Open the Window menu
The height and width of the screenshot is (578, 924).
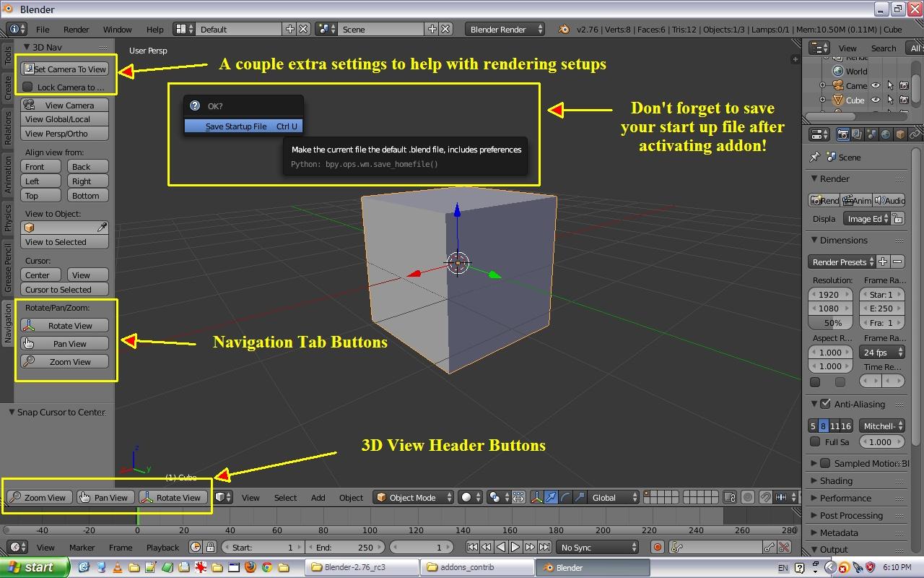(x=117, y=29)
